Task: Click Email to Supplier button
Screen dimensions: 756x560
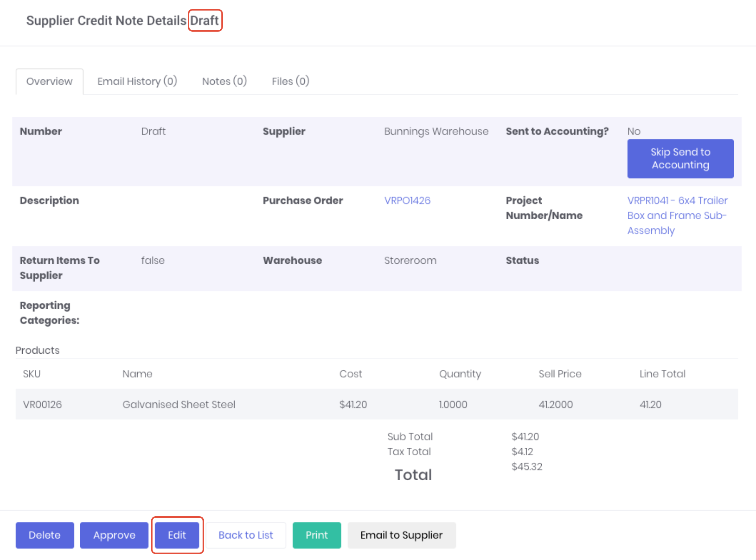Action: [401, 535]
